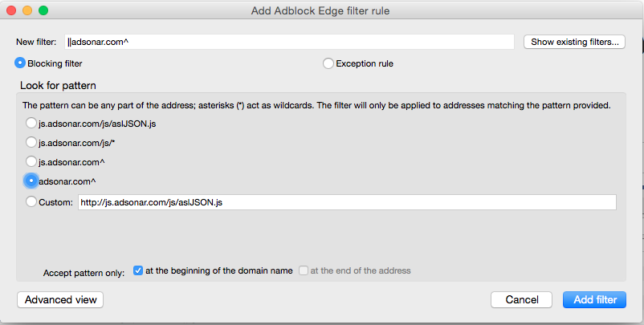This screenshot has height=325, width=644.
Task: Minimize dialog using yellow window button
Action: 27,10
